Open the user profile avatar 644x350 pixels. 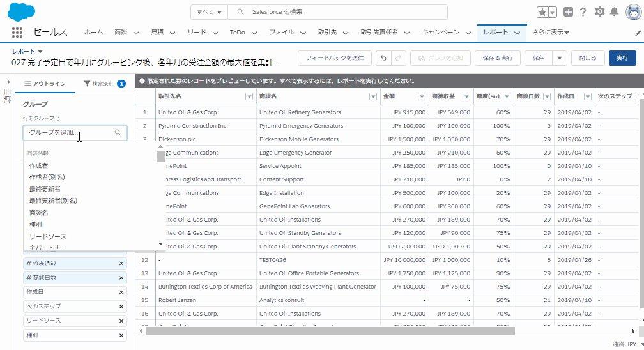(x=634, y=12)
